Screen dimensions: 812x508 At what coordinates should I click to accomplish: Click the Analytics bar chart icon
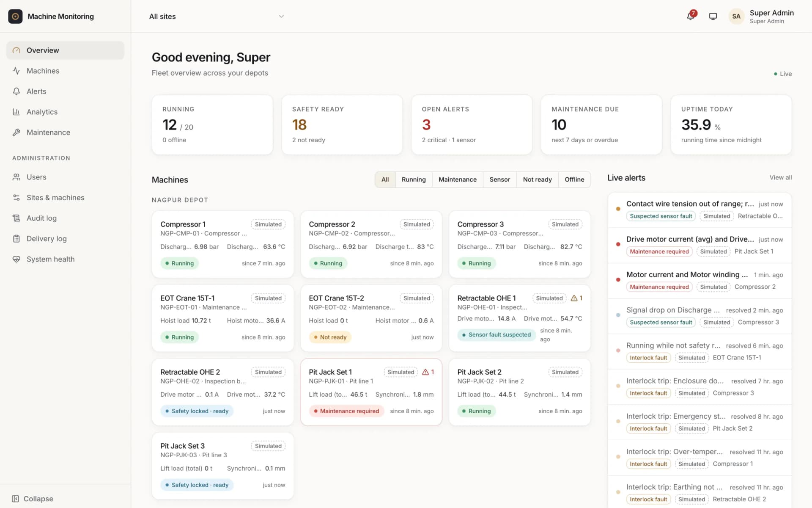coord(16,112)
